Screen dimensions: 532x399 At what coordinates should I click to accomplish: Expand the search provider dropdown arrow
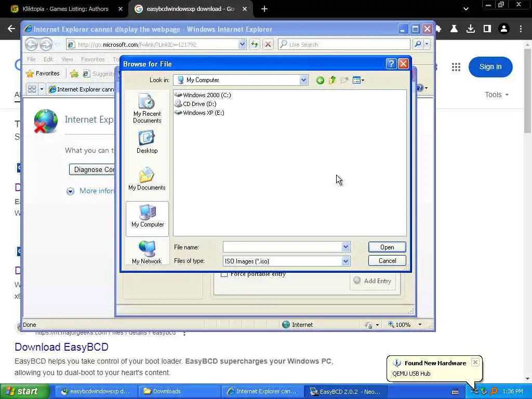(427, 44)
